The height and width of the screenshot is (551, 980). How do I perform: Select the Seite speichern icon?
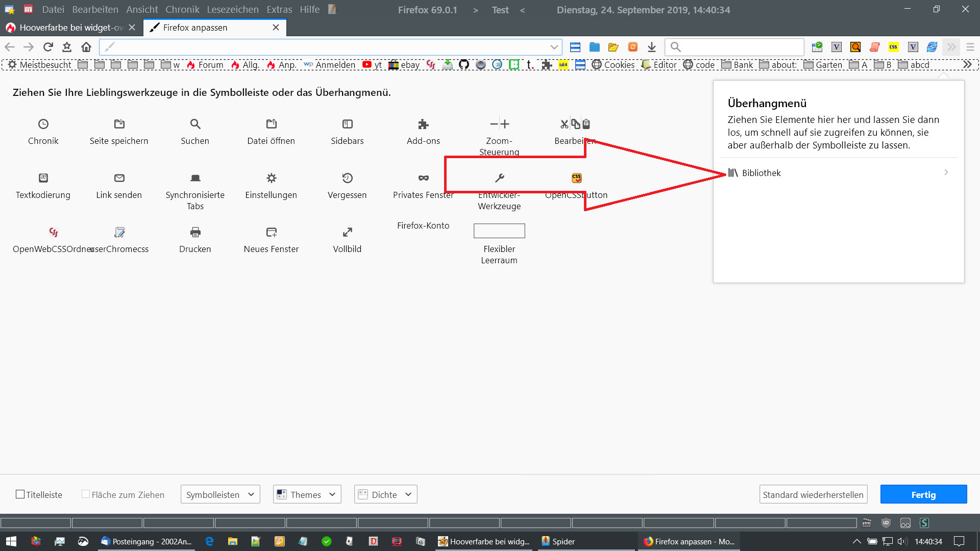(x=119, y=124)
